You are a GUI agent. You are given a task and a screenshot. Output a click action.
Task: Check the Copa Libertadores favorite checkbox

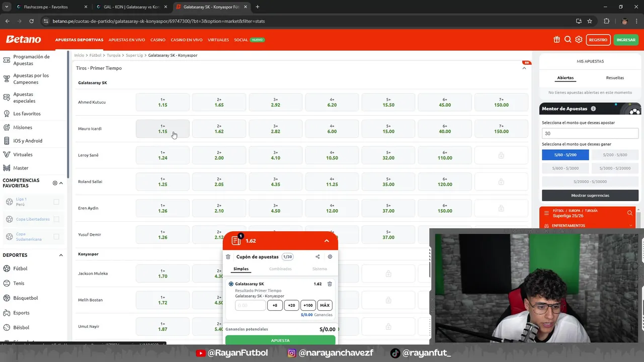[x=56, y=219]
